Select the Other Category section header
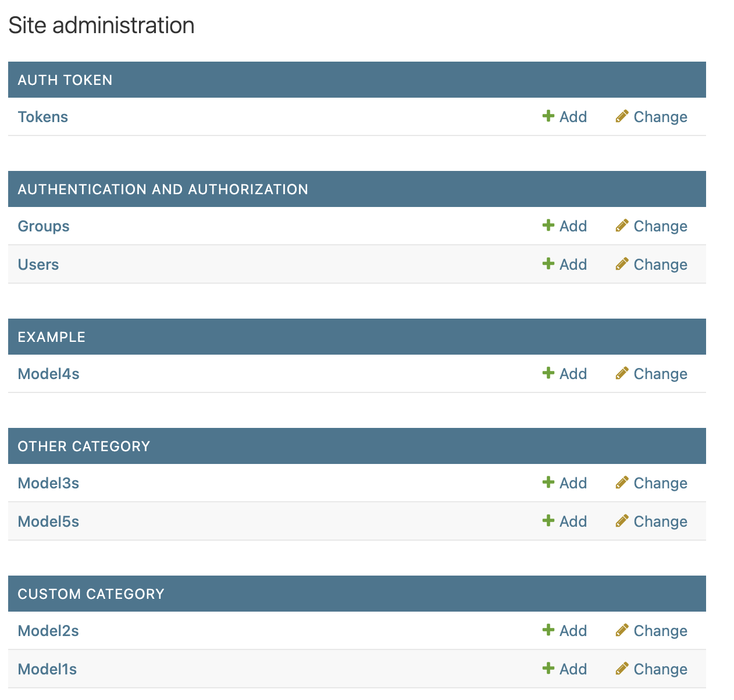The image size is (734, 700). (84, 447)
